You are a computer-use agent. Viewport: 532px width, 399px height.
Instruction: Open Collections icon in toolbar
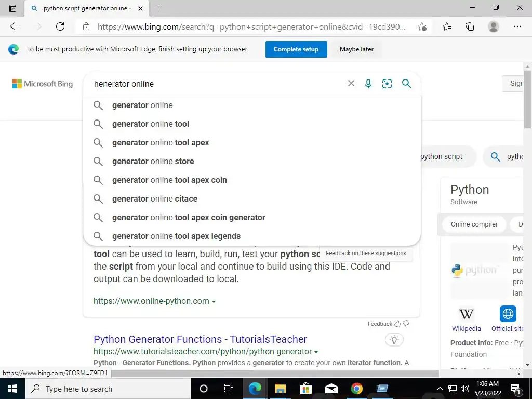[470, 26]
